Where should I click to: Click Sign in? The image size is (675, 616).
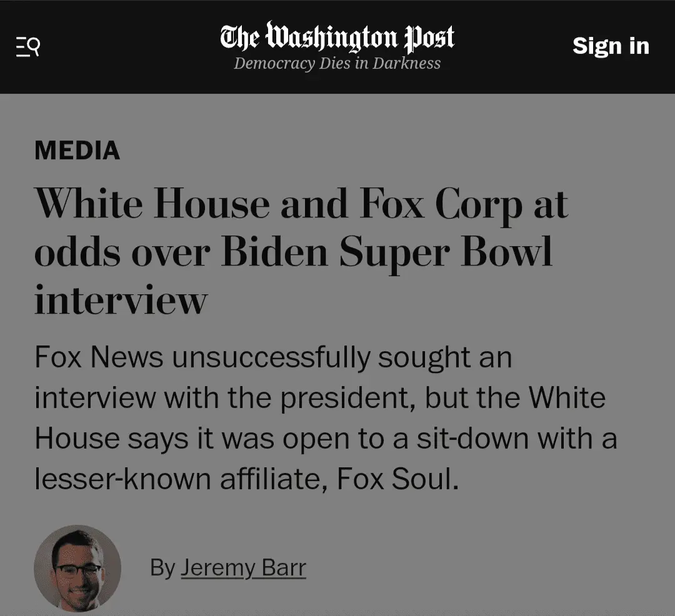611,46
